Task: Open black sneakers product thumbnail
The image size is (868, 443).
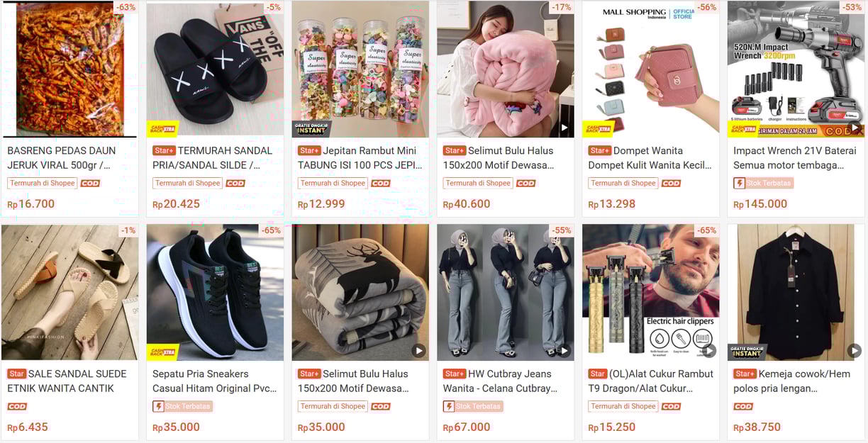Action: coord(215,292)
